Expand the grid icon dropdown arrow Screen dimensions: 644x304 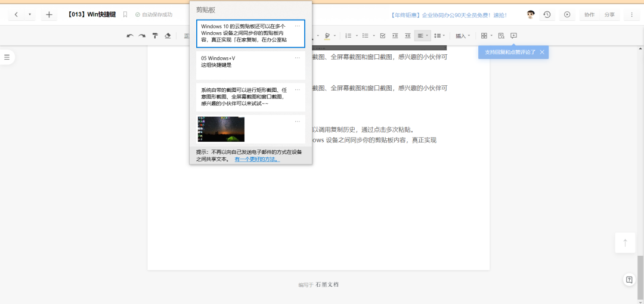coord(491,36)
